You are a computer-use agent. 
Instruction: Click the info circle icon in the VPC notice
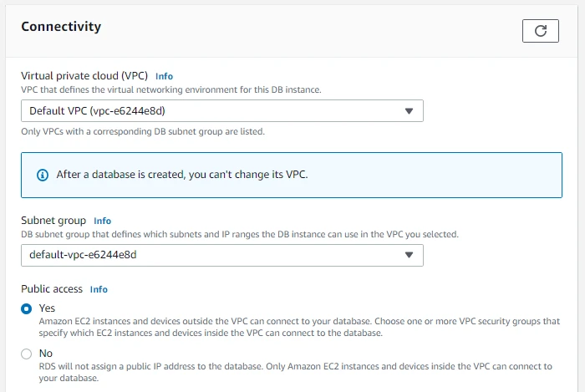[43, 175]
